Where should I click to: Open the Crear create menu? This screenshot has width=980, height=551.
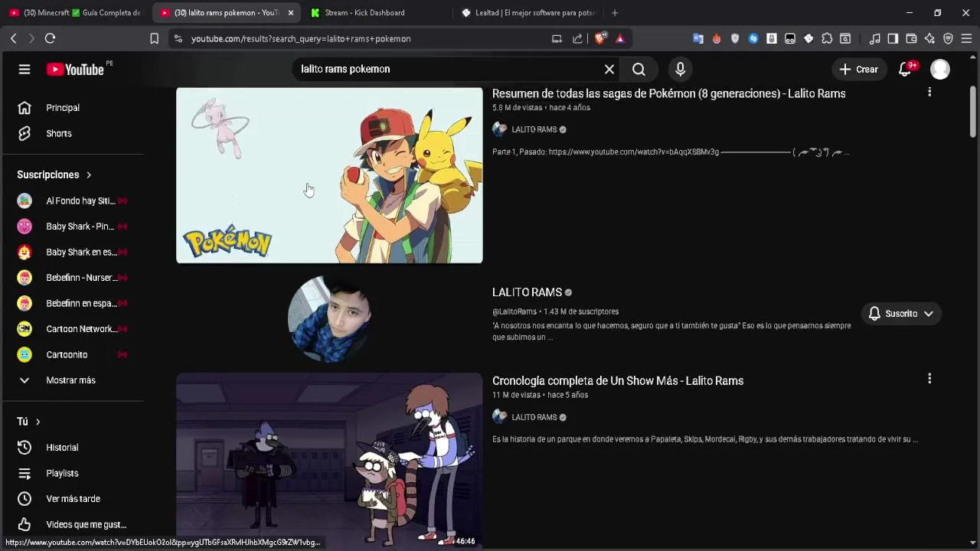858,70
